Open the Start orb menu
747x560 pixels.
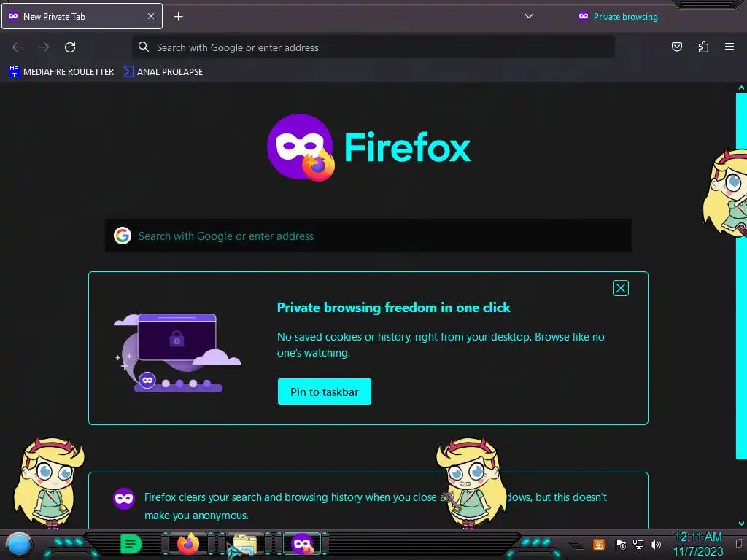point(19,545)
